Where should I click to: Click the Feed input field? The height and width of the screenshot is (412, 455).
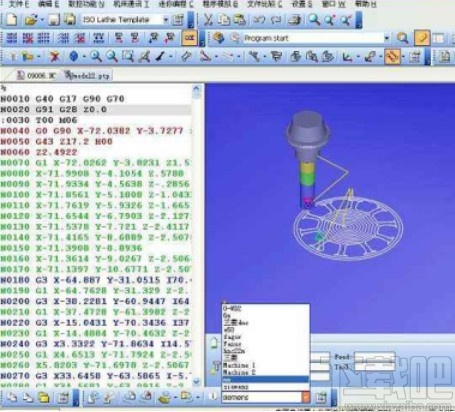tap(374, 357)
